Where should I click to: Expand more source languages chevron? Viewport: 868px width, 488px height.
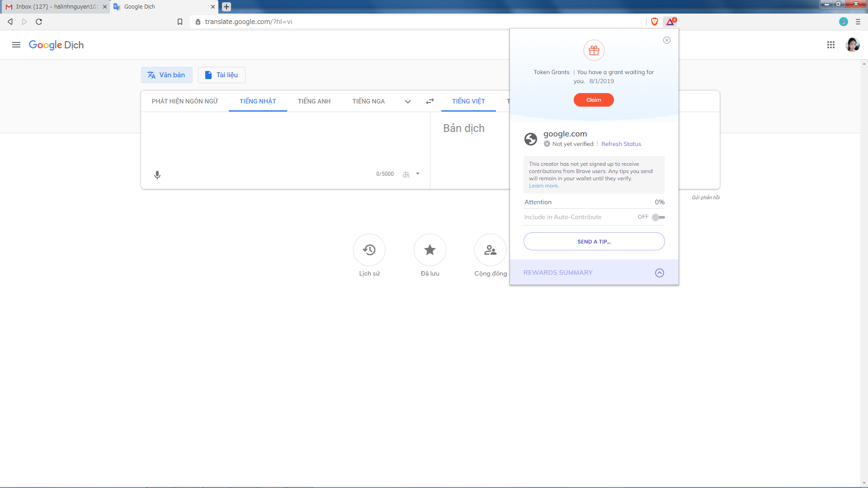[x=407, y=102]
